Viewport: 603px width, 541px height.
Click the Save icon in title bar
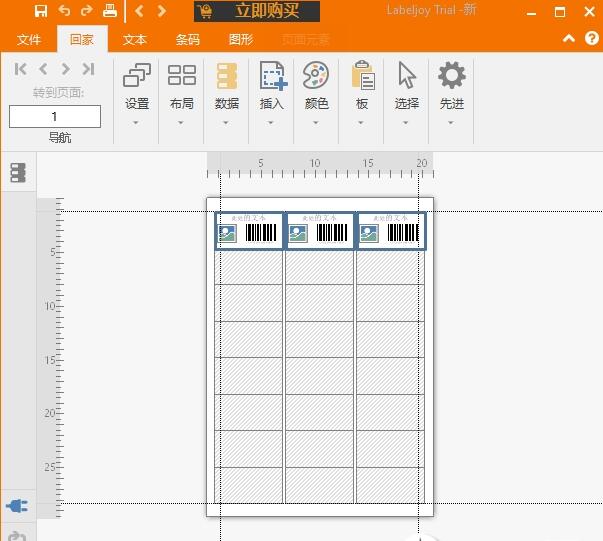pos(41,12)
